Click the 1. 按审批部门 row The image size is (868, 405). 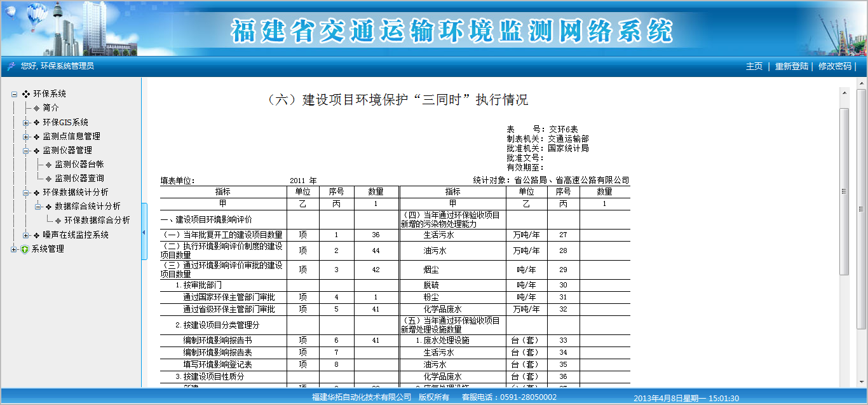(223, 285)
